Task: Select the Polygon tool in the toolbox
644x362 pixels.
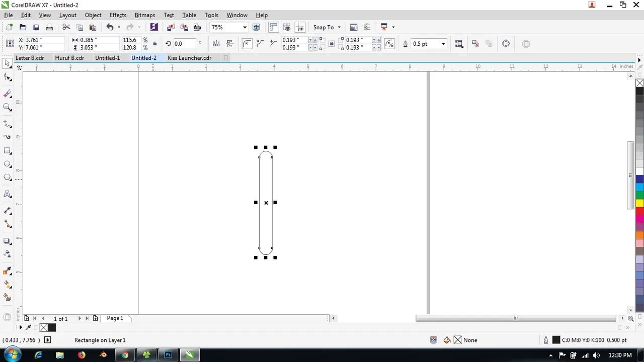Action: [x=8, y=177]
